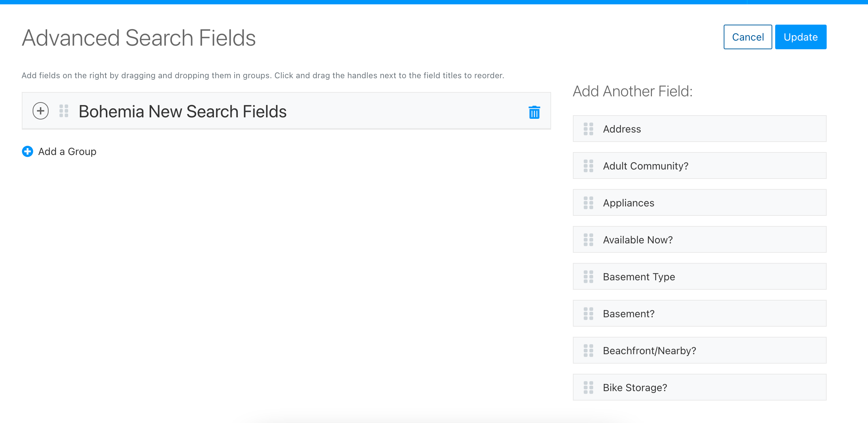
Task: Cancel the advanced search field changes
Action: [x=748, y=37]
